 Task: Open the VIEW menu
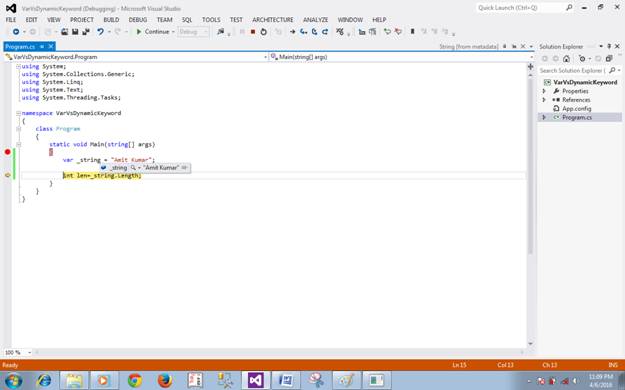coord(54,20)
